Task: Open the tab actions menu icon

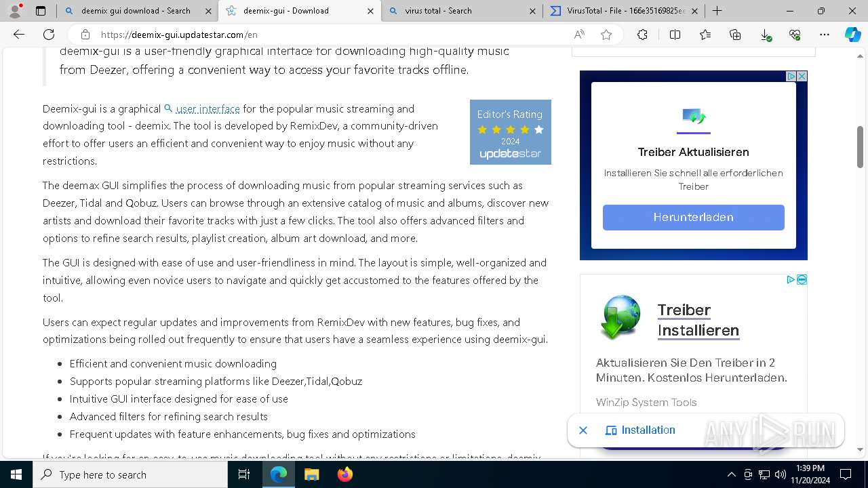Action: (41, 11)
